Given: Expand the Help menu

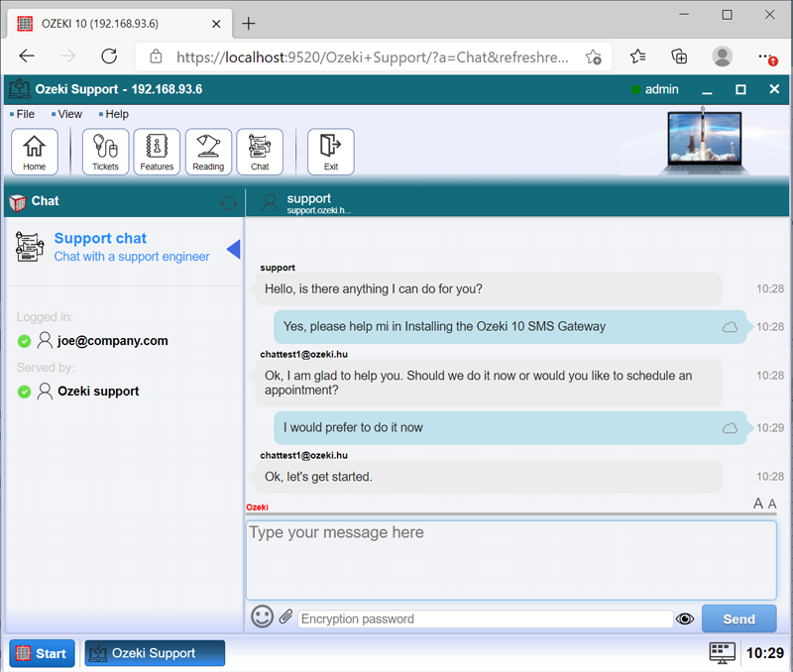Looking at the screenshot, I should (x=116, y=114).
